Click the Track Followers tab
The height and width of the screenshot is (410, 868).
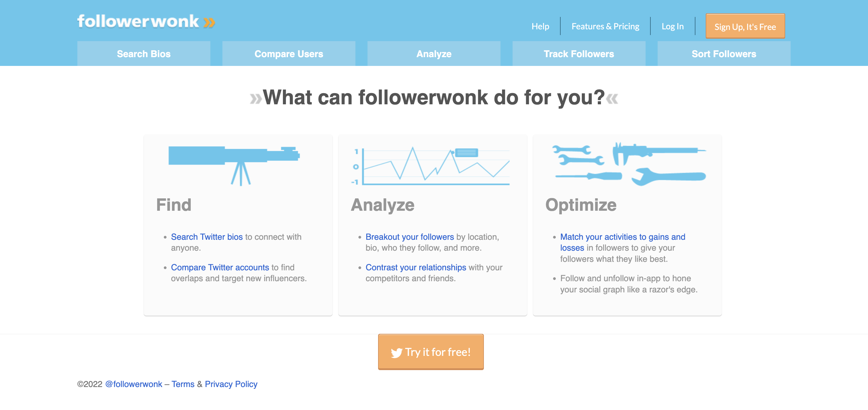pos(578,53)
